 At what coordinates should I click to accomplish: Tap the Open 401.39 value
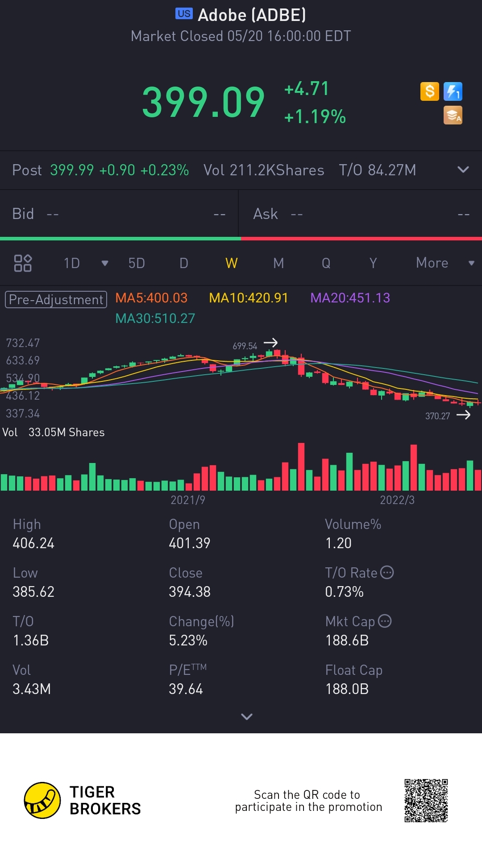click(x=190, y=543)
